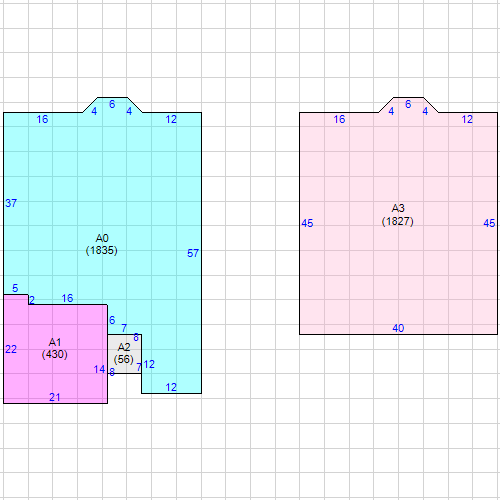Click the 16 dimension on A0's top edge

click(x=42, y=119)
